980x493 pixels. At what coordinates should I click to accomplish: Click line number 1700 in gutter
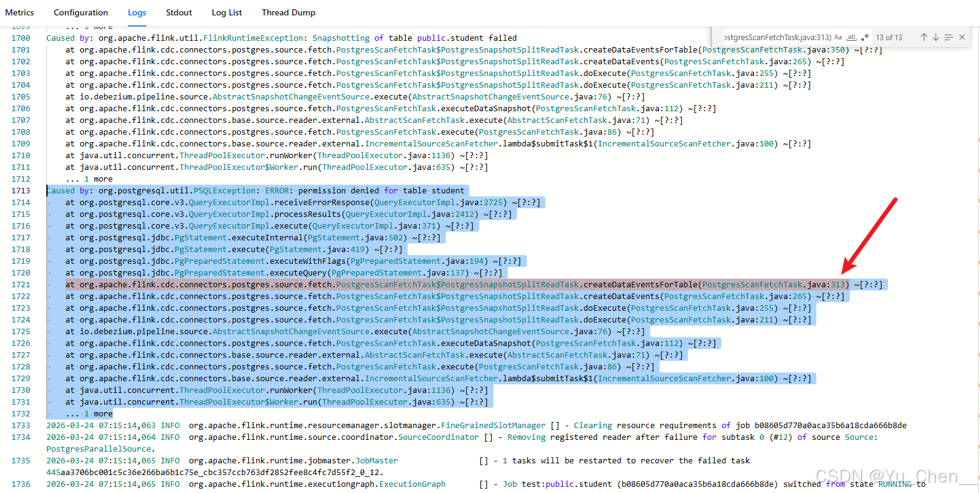coord(21,38)
